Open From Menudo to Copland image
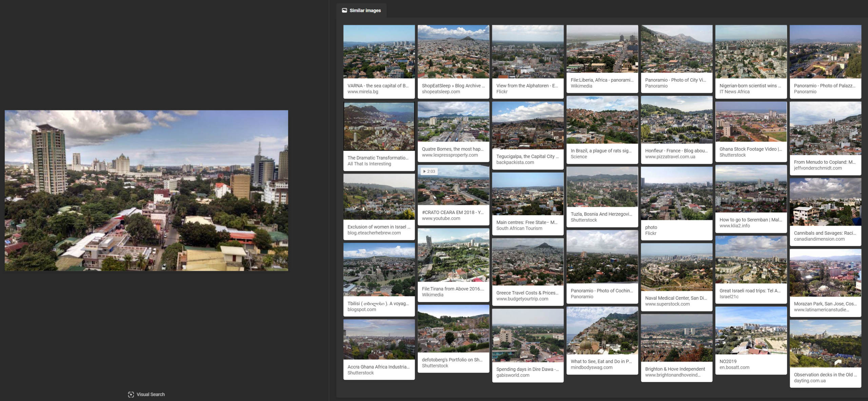The width and height of the screenshot is (868, 401). click(x=825, y=128)
